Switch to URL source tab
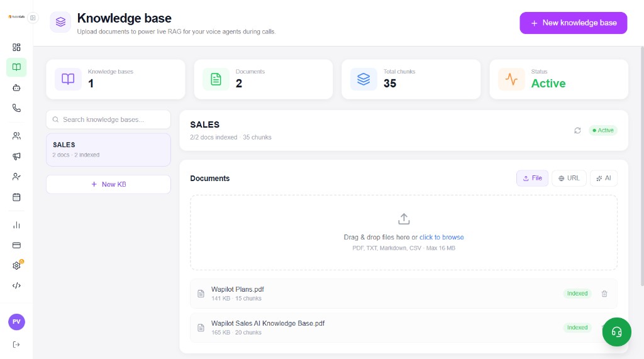The height and width of the screenshot is (359, 644). 569,179
